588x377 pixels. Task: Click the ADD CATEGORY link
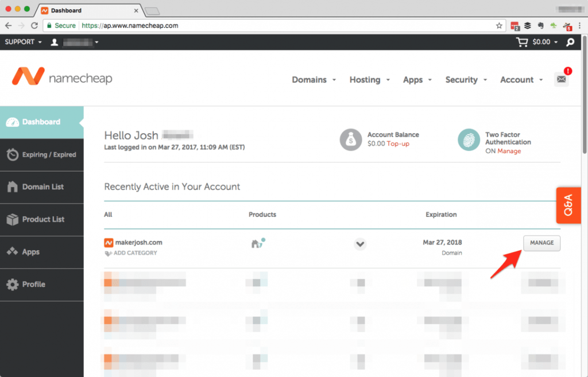click(136, 253)
